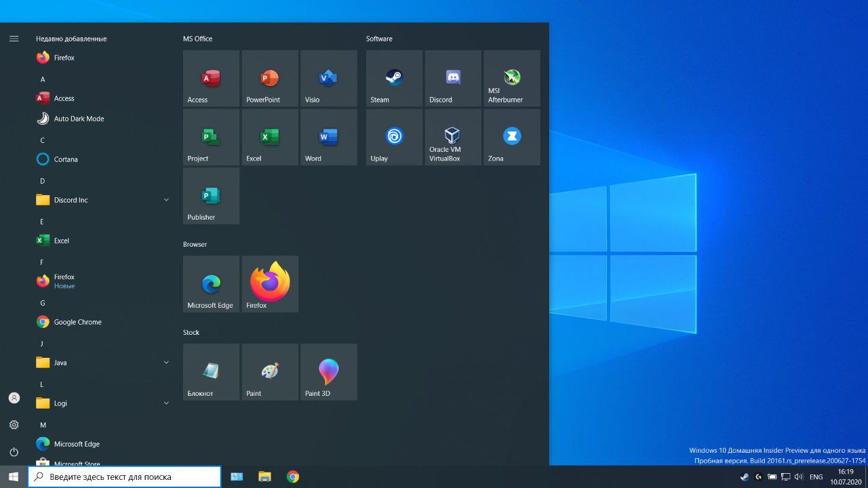The height and width of the screenshot is (488, 868).
Task: Jump using letter A header in apps list
Action: [43, 79]
